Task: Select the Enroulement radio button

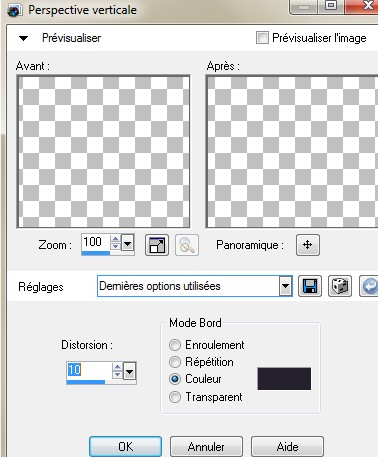Action: coord(175,345)
